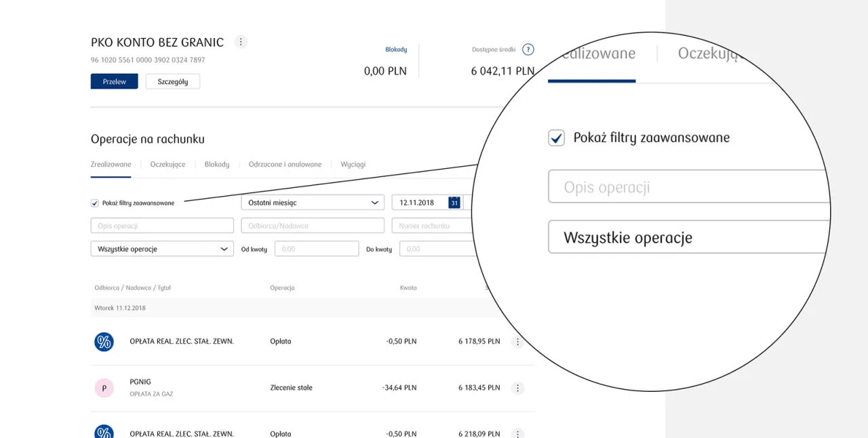Image resolution: width=868 pixels, height=438 pixels.
Task: Open the three-dot menu for the PGNIG transaction
Action: point(517,389)
